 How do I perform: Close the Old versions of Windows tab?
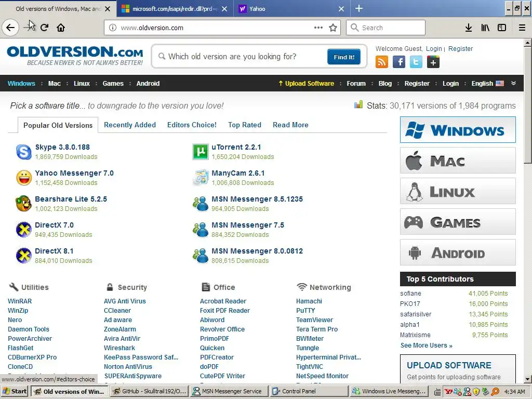(107, 9)
